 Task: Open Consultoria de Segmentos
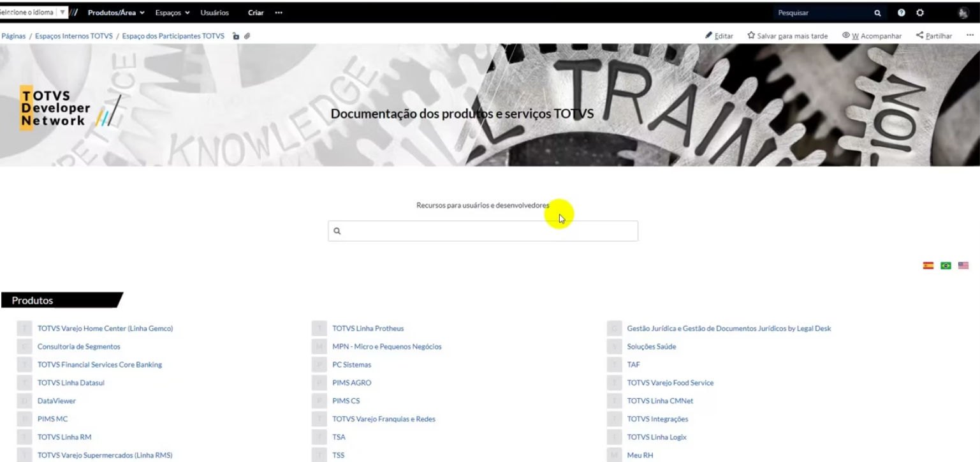click(79, 346)
